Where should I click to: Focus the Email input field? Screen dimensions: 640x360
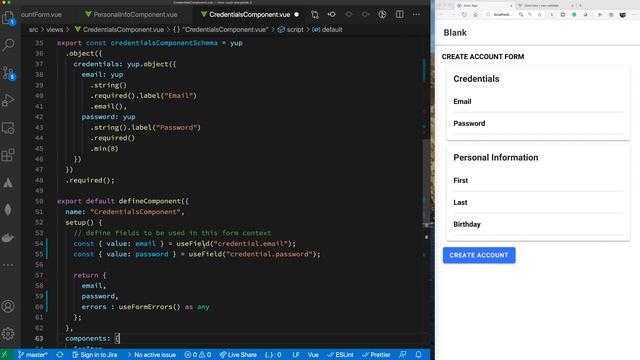[x=538, y=102]
